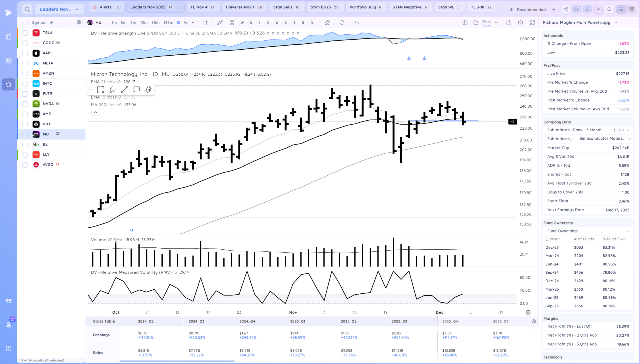
Task: Click the search magnifier icon
Action: (27, 9)
